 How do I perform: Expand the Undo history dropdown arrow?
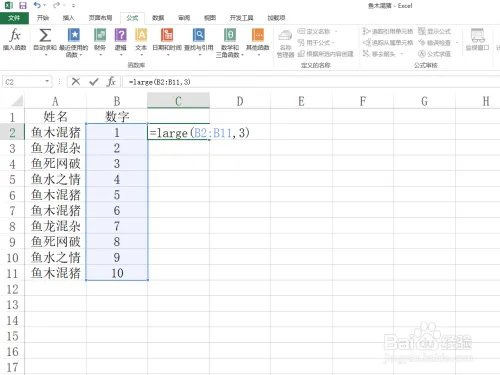click(x=45, y=6)
